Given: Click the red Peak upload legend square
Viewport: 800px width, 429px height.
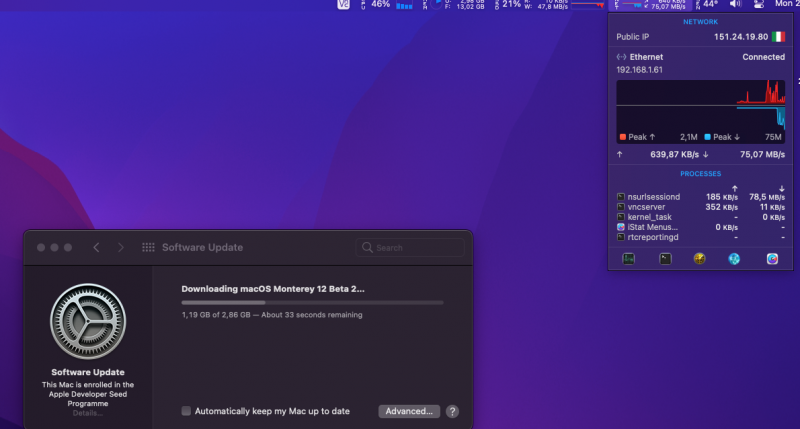Looking at the screenshot, I should pos(622,137).
